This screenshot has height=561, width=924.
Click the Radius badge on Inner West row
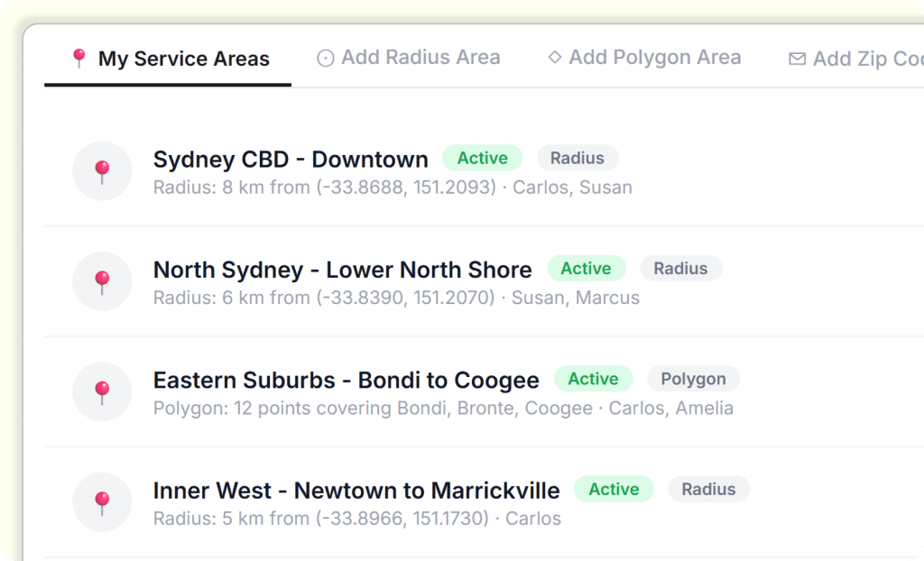[x=708, y=489]
